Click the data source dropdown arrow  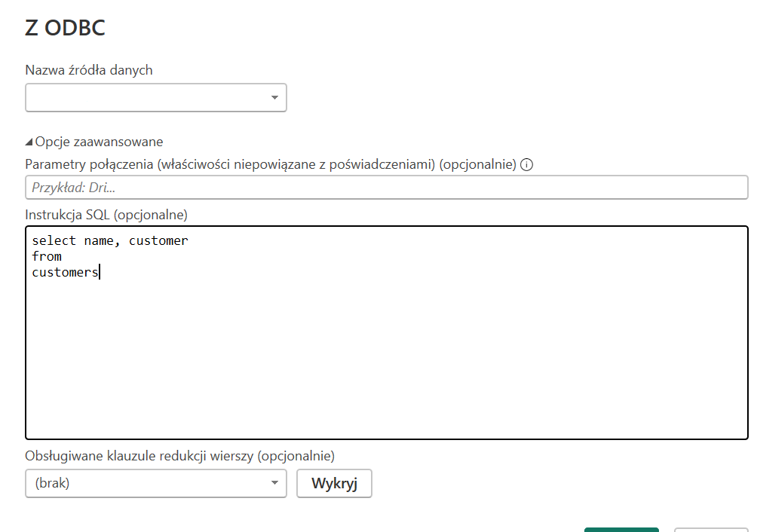274,98
